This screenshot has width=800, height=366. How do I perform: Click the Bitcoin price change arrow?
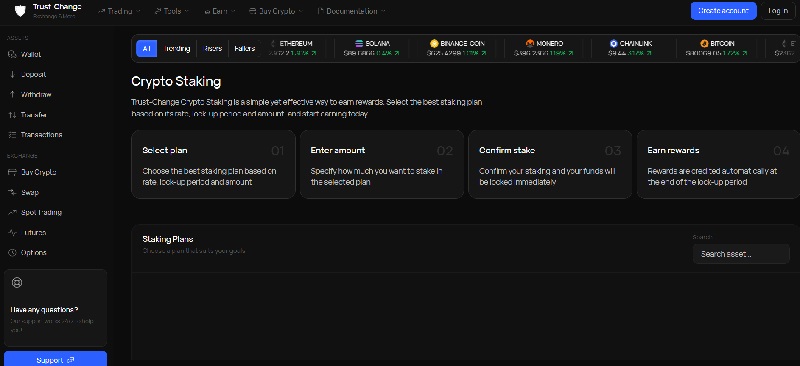(x=745, y=53)
